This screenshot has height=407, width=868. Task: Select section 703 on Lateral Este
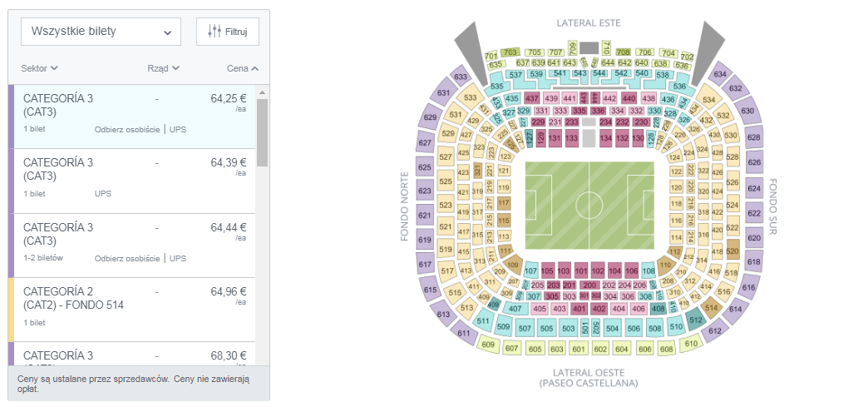(510, 52)
